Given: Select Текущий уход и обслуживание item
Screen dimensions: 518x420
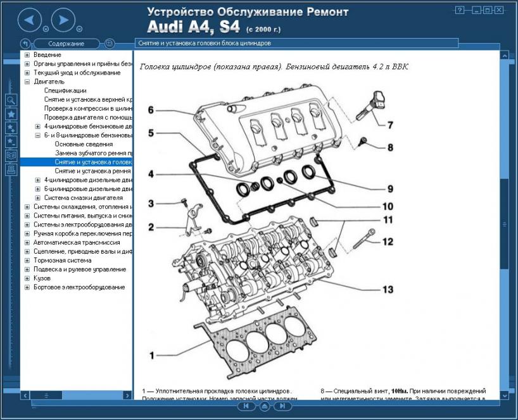Looking at the screenshot, I should (x=77, y=73).
